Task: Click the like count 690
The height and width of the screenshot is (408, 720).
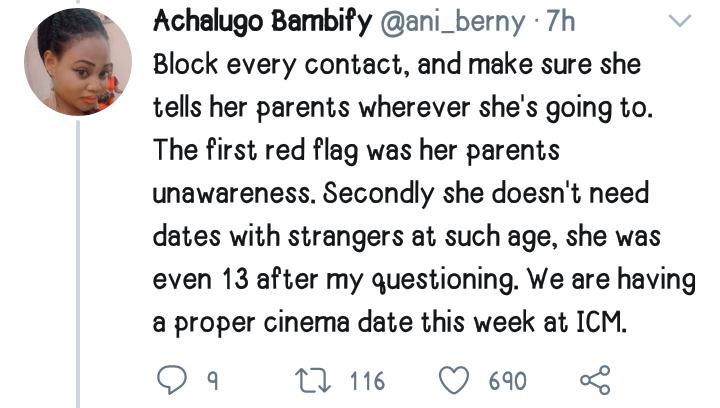Action: tap(507, 381)
